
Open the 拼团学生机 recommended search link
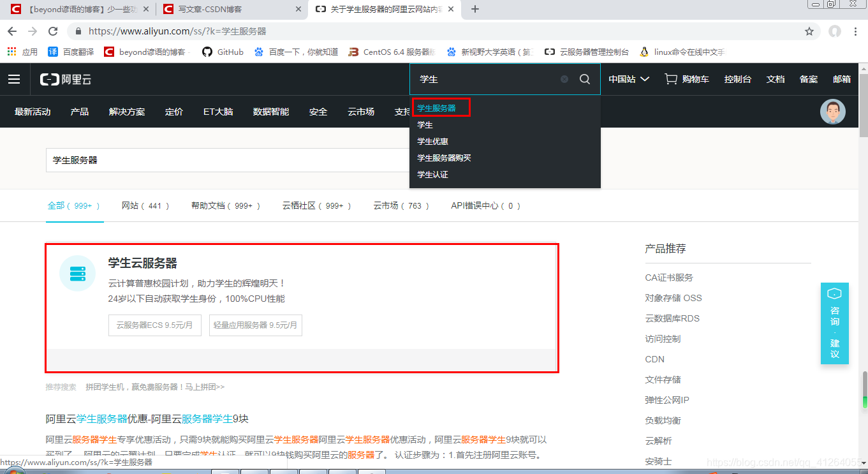(155, 387)
